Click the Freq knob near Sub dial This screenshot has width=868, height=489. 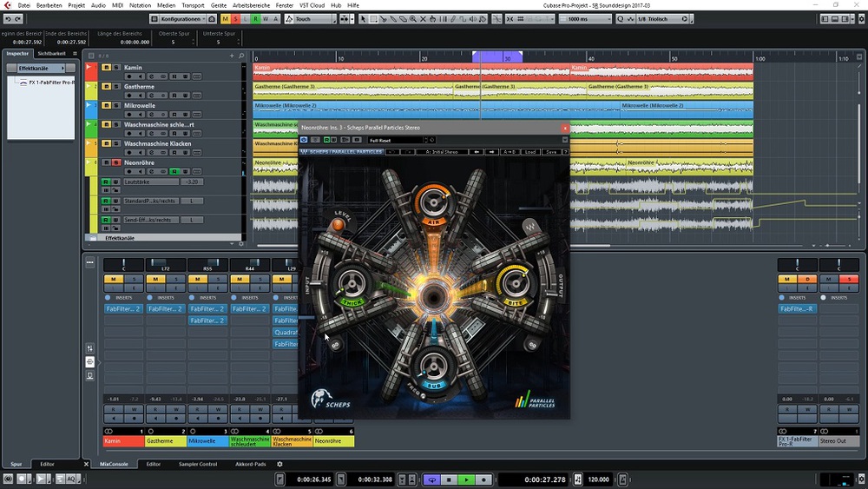point(423,395)
